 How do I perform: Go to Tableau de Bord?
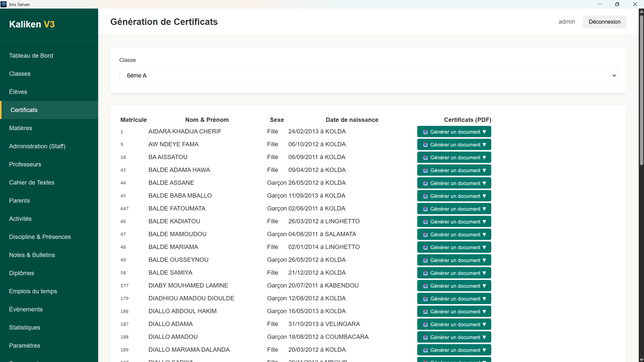point(31,55)
